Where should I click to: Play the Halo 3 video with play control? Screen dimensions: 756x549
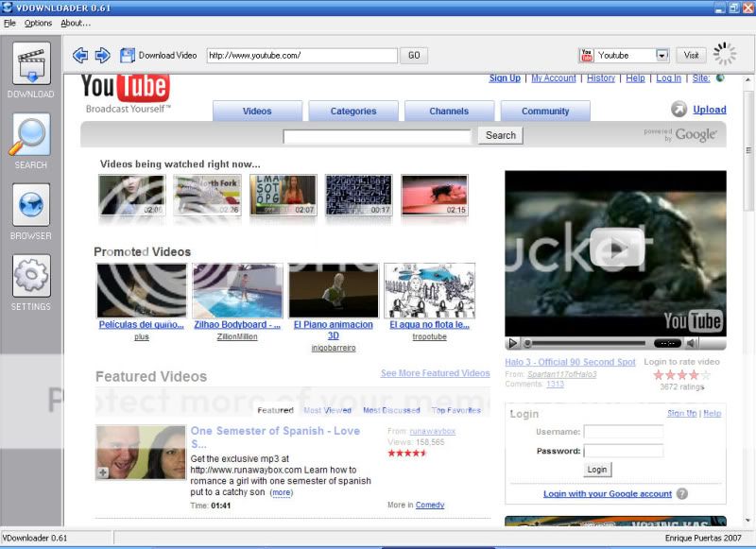pyautogui.click(x=513, y=343)
